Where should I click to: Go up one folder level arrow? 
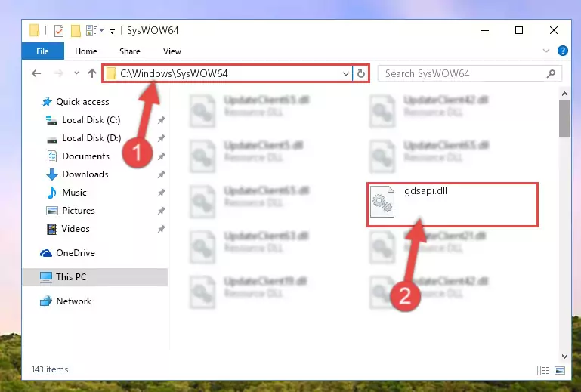92,73
